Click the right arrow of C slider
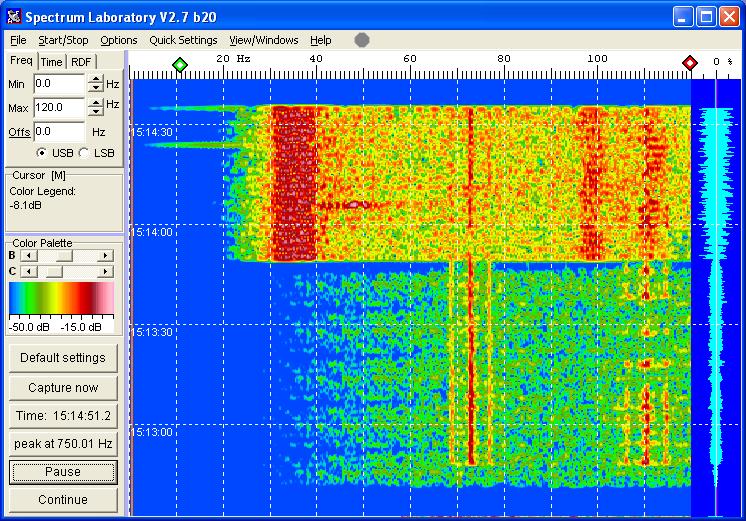Viewport: 746px width, 521px height. (x=104, y=271)
